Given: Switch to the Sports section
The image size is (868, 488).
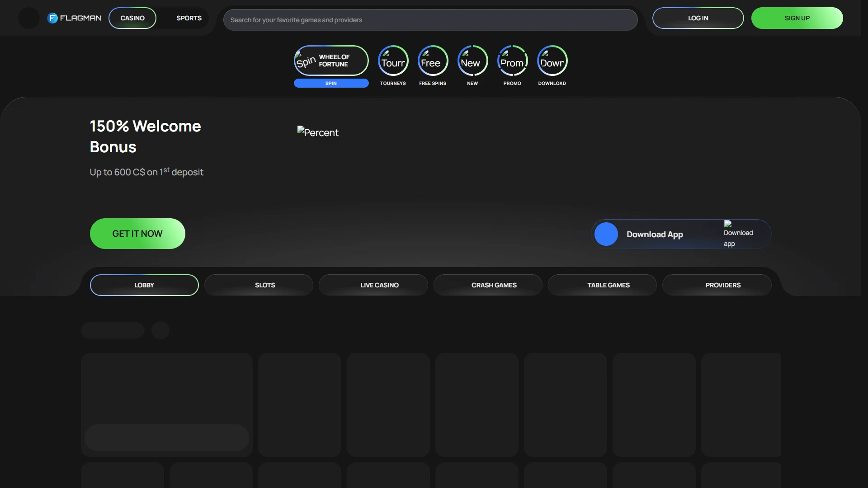Looking at the screenshot, I should pyautogui.click(x=189, y=18).
